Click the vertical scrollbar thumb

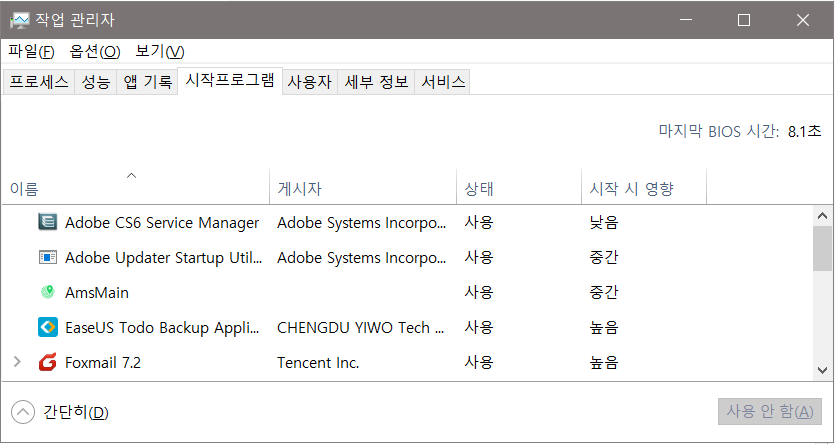(x=822, y=248)
